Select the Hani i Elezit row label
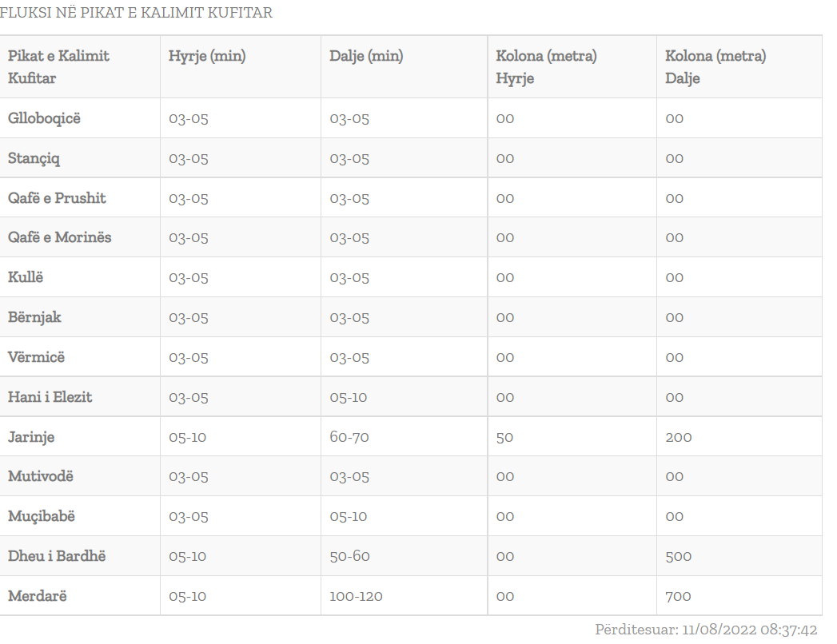Screen dimensions: 837x644 point(50,397)
